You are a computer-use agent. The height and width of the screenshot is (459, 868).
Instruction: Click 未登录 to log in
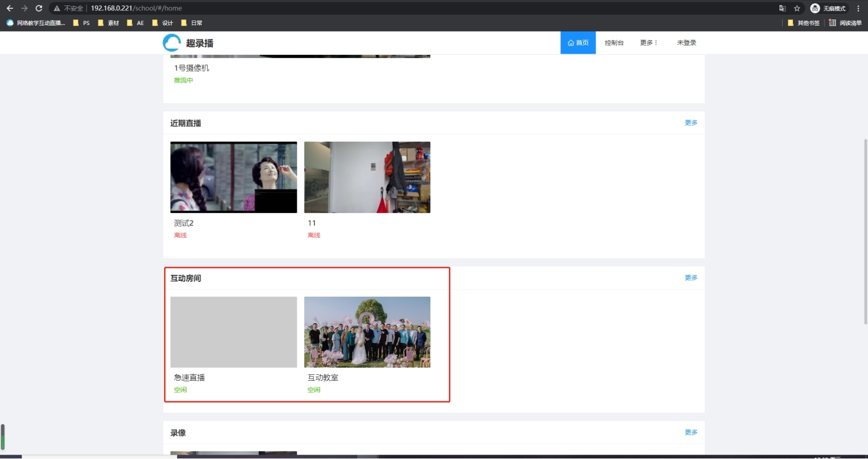coord(686,43)
